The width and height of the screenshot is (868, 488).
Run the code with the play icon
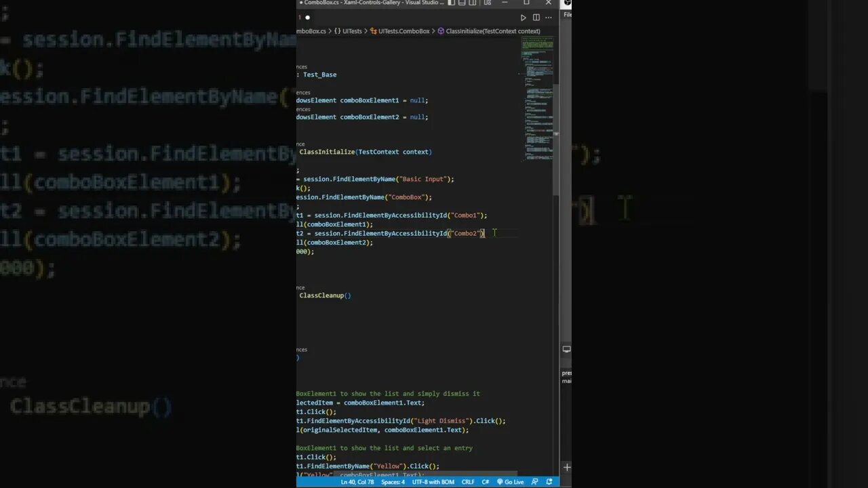pyautogui.click(x=523, y=18)
